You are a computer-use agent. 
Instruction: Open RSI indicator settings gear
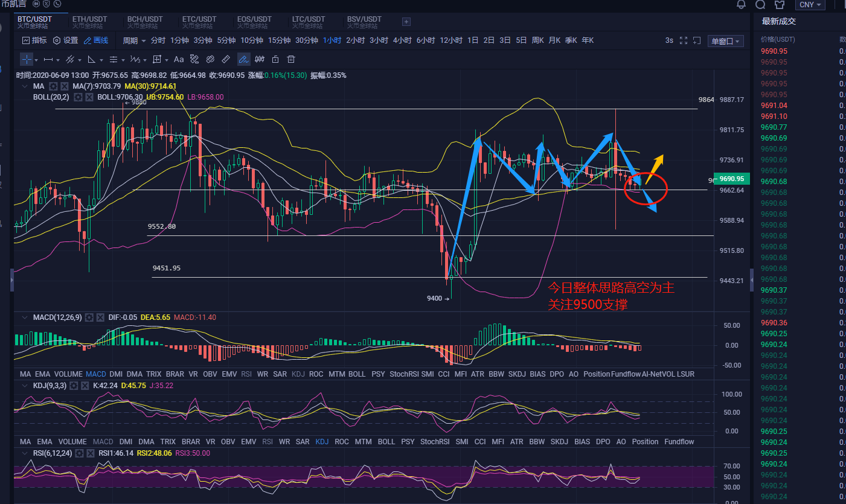coord(78,453)
